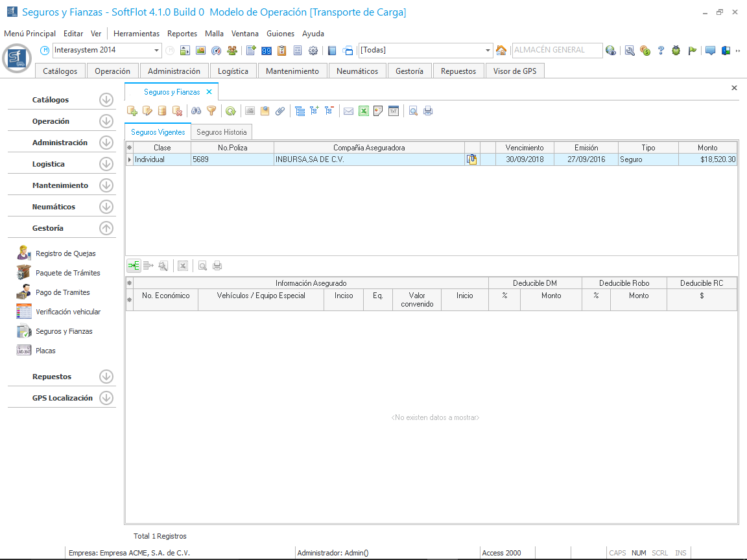
Task: Click the paperclip attachment icon
Action: click(x=280, y=111)
